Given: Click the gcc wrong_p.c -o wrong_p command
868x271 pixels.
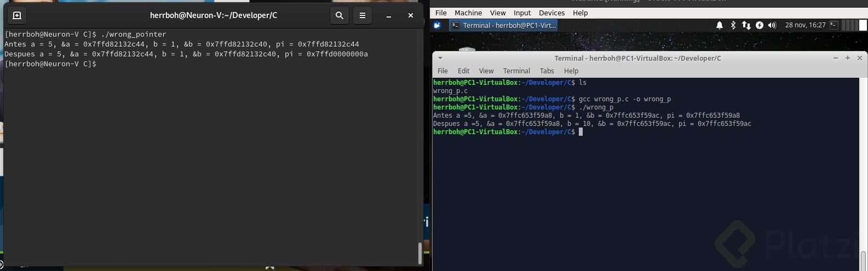Looking at the screenshot, I should click(625, 99).
